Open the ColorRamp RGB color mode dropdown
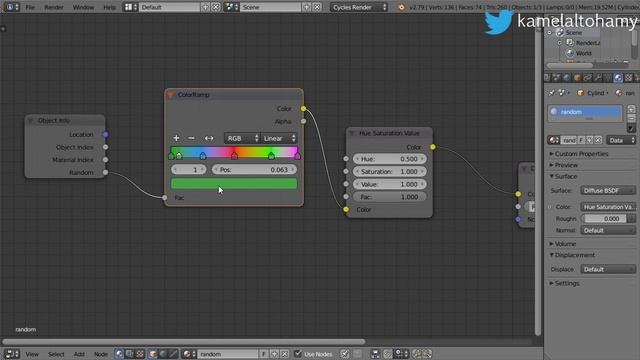Image resolution: width=640 pixels, height=360 pixels. point(242,138)
